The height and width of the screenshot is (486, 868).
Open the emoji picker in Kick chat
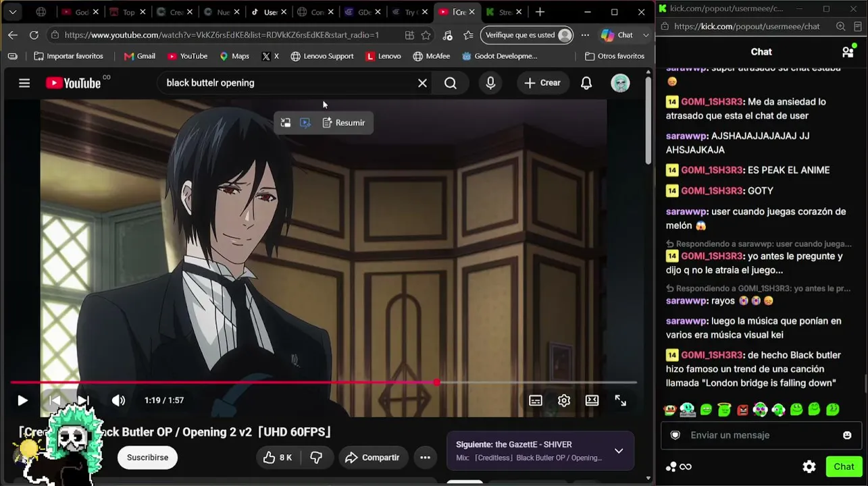[847, 435]
